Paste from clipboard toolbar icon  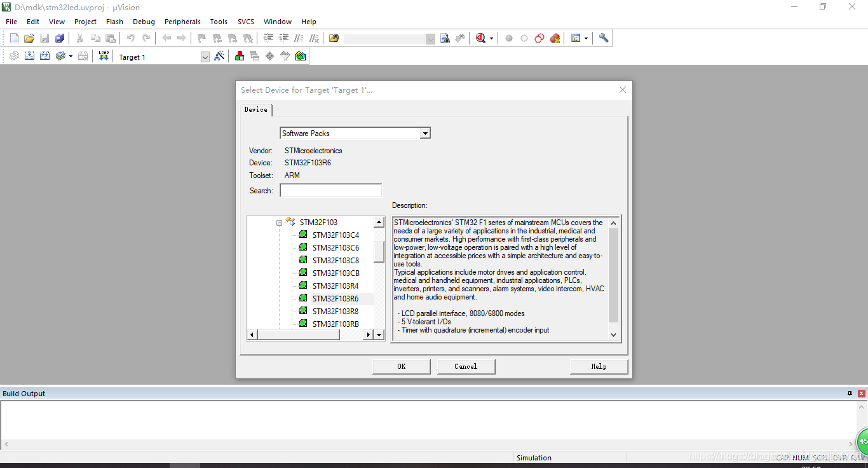tap(111, 38)
